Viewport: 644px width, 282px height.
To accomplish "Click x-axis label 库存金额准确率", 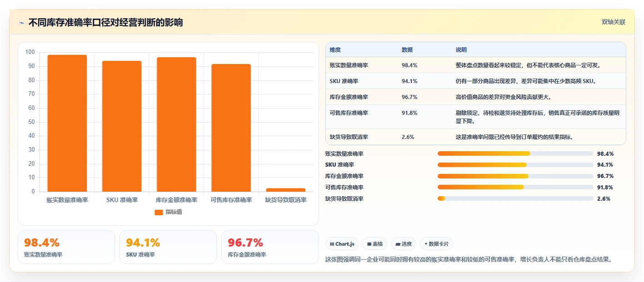I will 176,200.
